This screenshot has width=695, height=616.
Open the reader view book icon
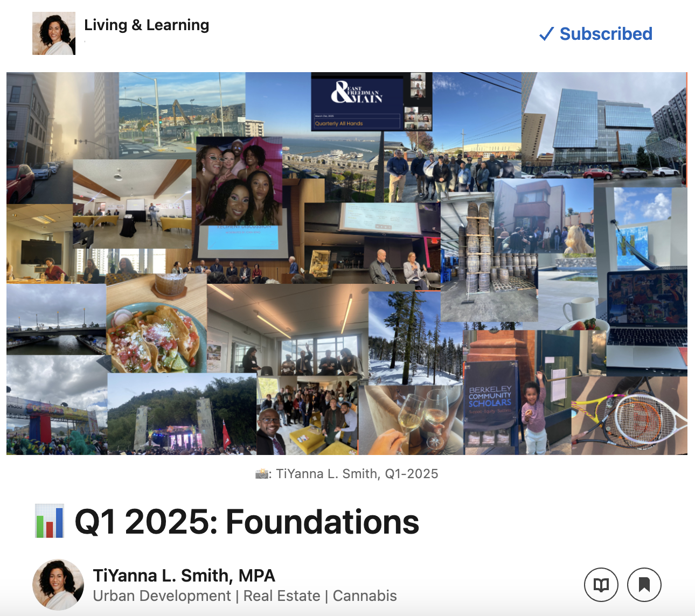pyautogui.click(x=601, y=585)
